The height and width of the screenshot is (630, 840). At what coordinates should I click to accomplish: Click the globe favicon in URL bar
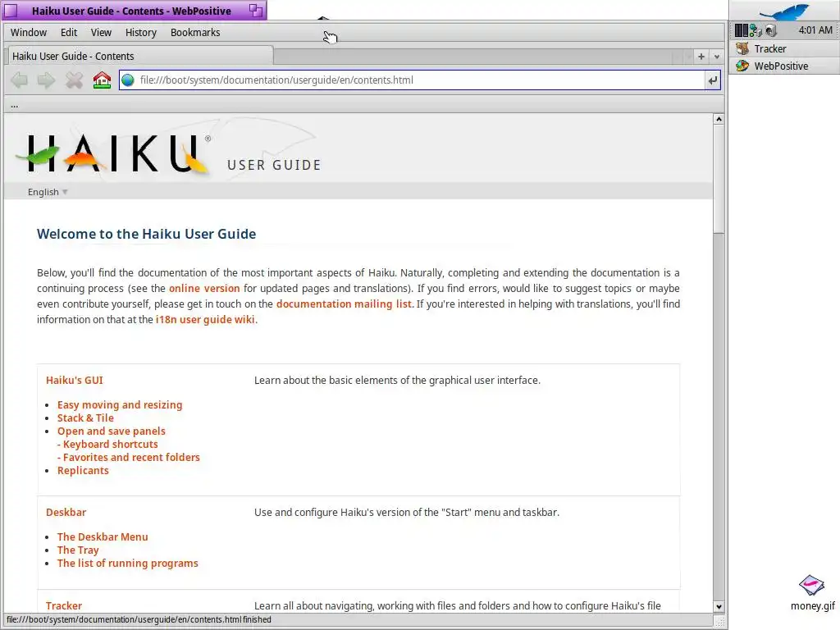127,80
